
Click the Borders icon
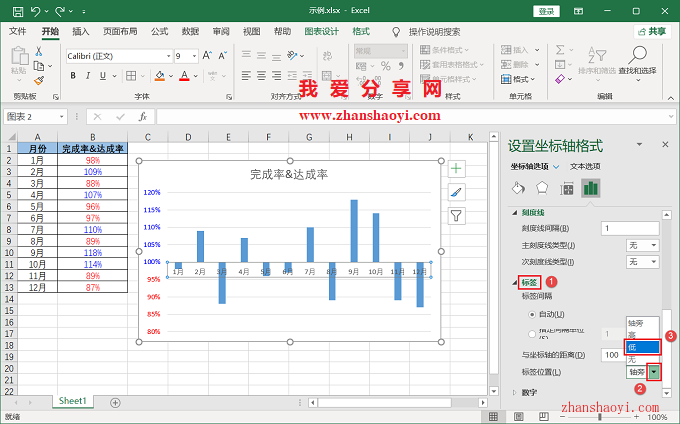pos(131,76)
